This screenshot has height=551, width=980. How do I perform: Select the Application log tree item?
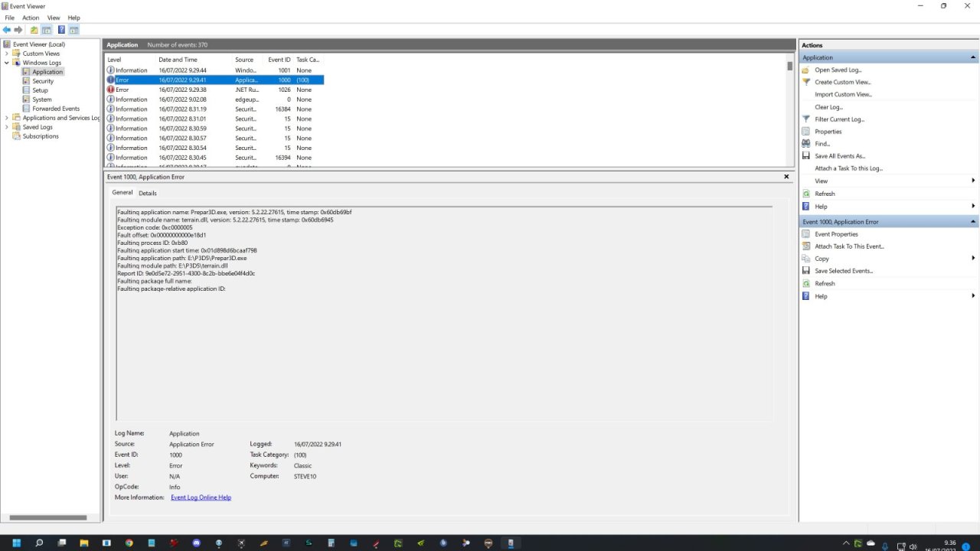[x=47, y=72]
